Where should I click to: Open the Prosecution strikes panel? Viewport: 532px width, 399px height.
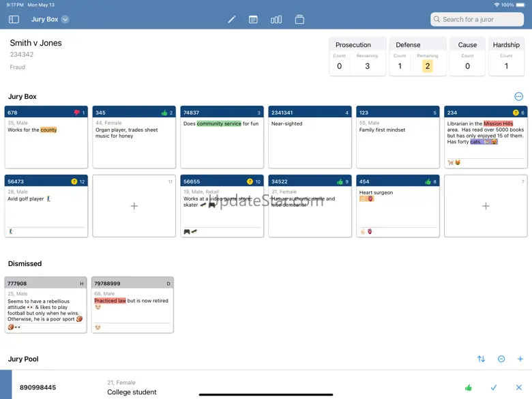[357, 57]
